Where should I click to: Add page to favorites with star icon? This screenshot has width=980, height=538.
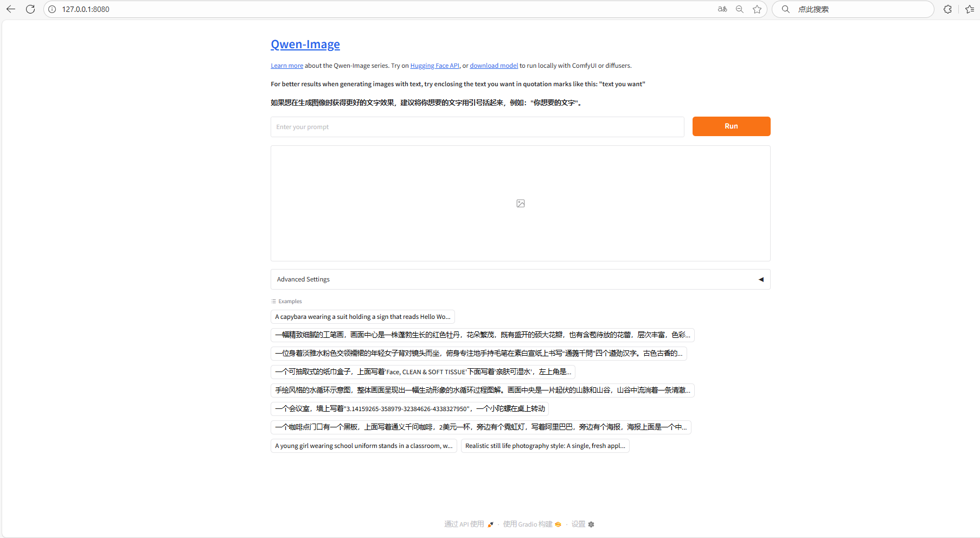(757, 9)
